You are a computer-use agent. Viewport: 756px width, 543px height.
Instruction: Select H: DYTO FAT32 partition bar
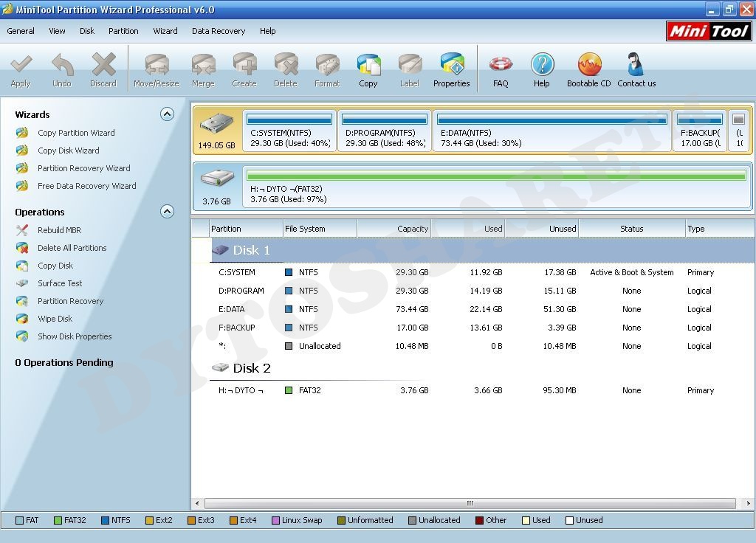(x=497, y=187)
